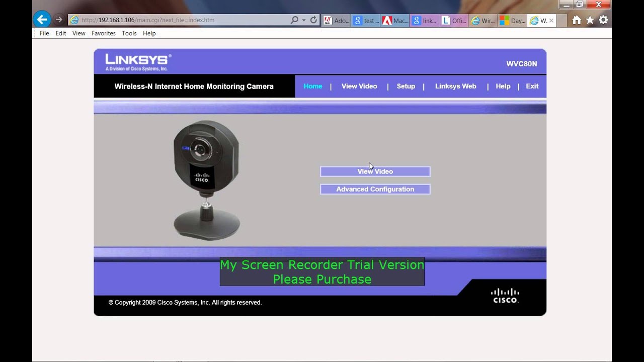Click the search magnifier icon in address bar
The height and width of the screenshot is (362, 644).
pos(295,20)
